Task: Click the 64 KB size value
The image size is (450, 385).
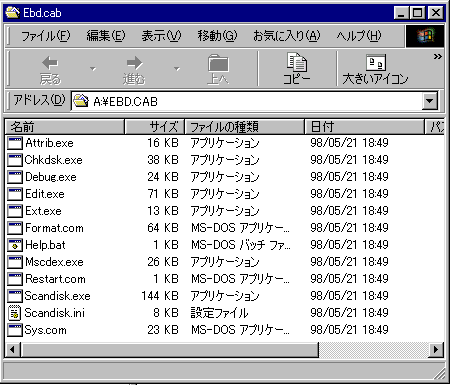Action: tap(163, 228)
